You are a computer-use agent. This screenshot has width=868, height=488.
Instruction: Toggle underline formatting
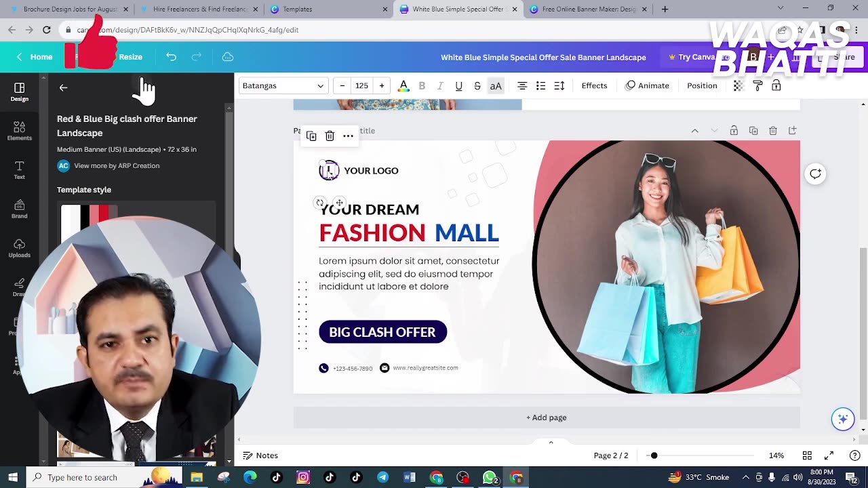click(458, 85)
